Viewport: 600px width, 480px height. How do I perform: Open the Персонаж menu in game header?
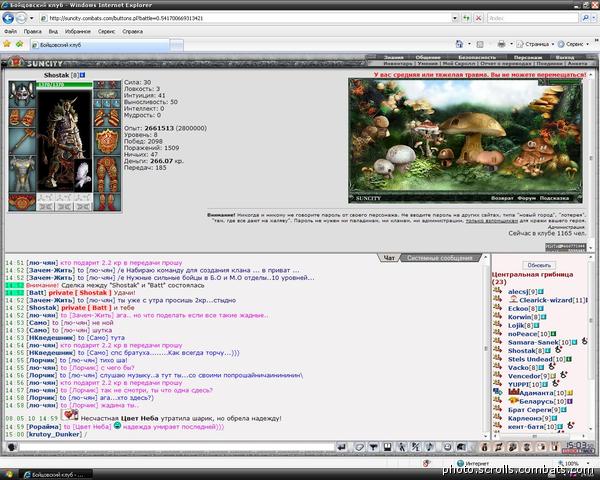(x=528, y=57)
